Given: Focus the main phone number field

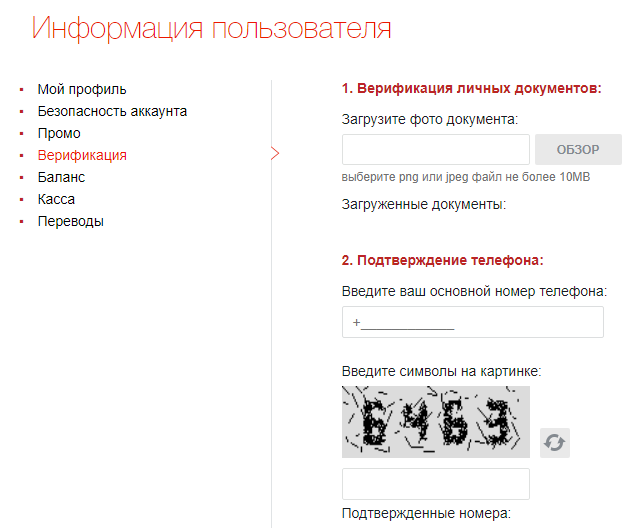Looking at the screenshot, I should coord(472,323).
